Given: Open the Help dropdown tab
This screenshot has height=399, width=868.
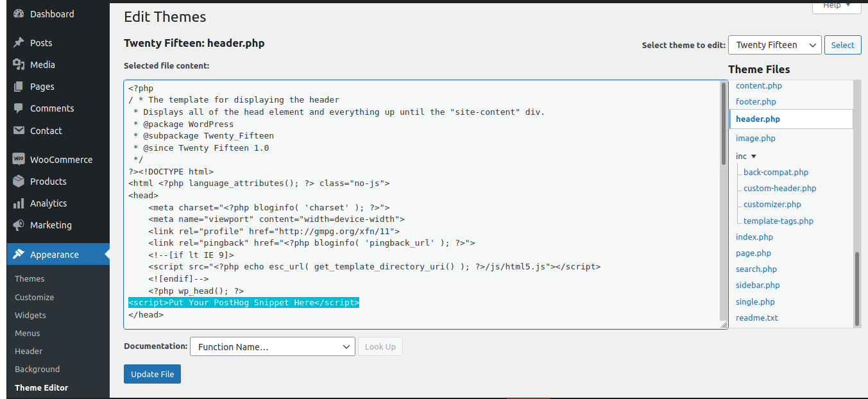Looking at the screenshot, I should coord(836,6).
